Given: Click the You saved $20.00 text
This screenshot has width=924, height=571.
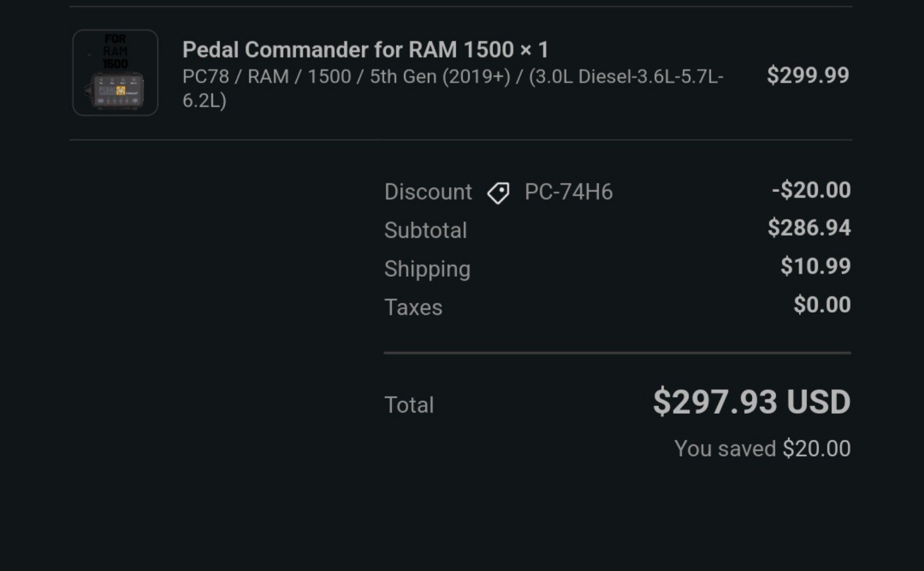Looking at the screenshot, I should coord(762,448).
